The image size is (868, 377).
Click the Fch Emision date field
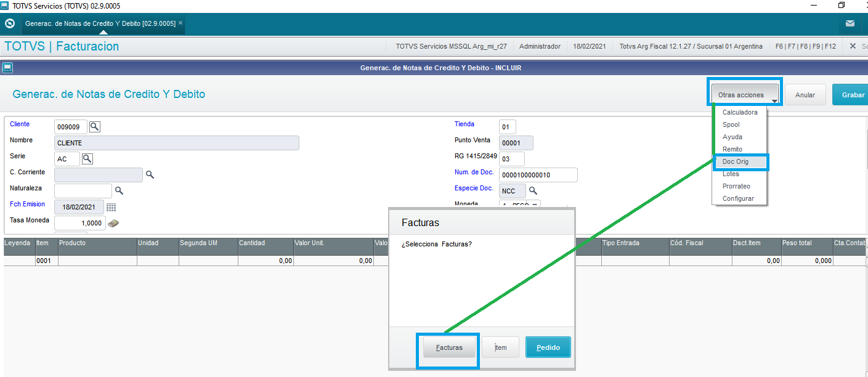pos(79,207)
